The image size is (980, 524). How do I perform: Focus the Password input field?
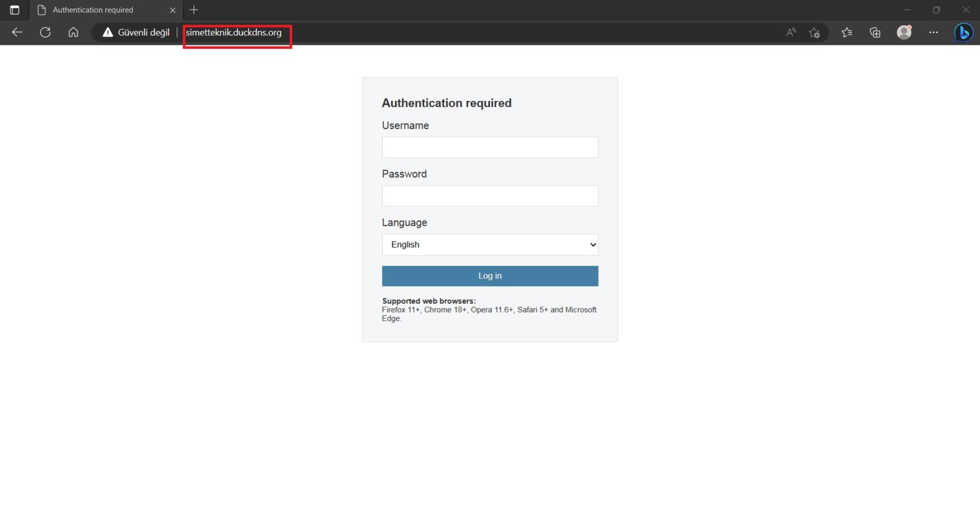click(489, 196)
